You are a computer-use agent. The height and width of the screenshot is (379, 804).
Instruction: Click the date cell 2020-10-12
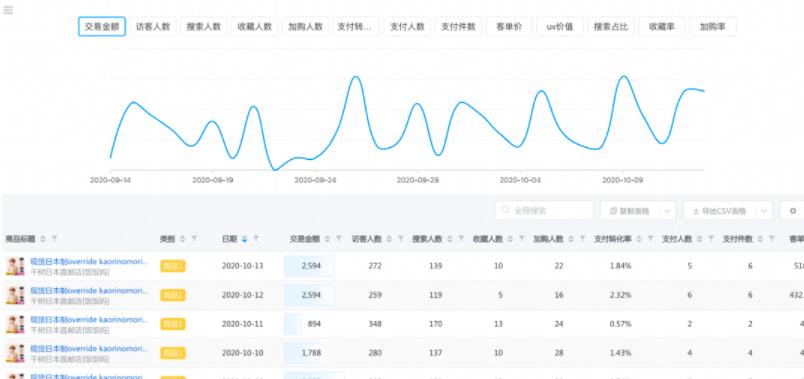point(242,295)
